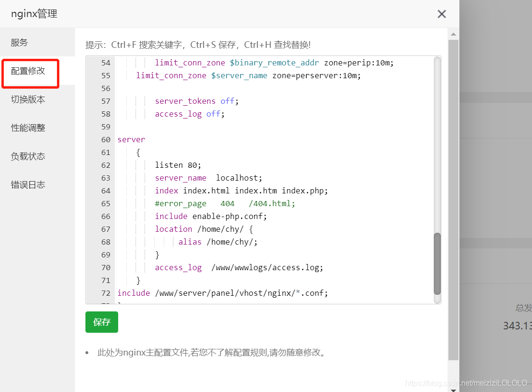532x392 pixels.
Task: Click 'server_tokens off;' line
Action: [x=197, y=101]
